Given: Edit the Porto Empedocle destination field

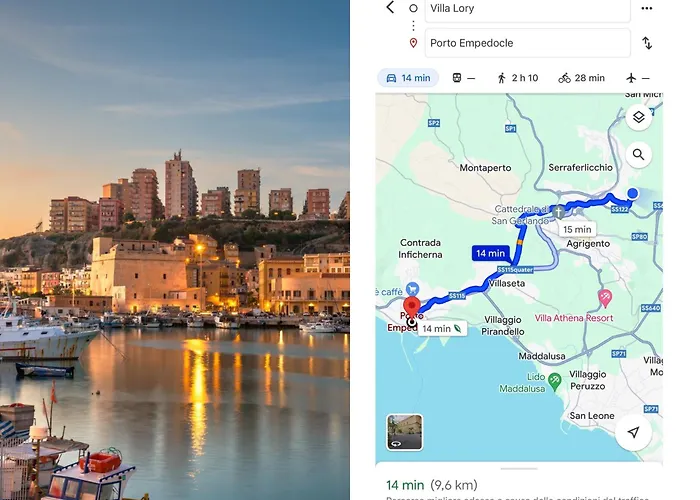Looking at the screenshot, I should pos(526,43).
